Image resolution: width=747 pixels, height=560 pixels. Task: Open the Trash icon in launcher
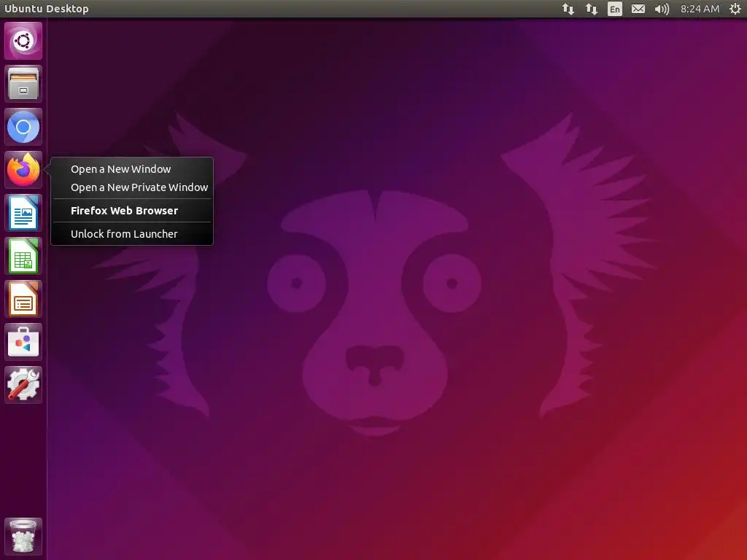point(23,537)
